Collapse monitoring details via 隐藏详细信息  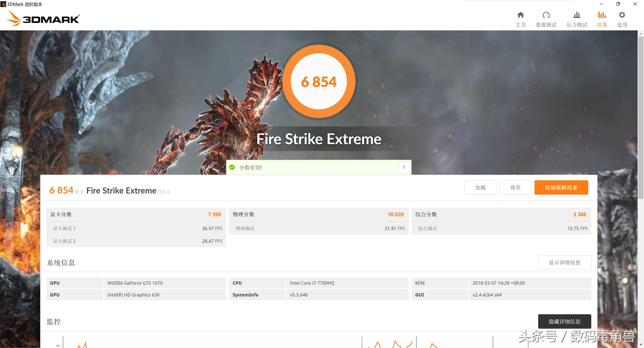tap(565, 321)
